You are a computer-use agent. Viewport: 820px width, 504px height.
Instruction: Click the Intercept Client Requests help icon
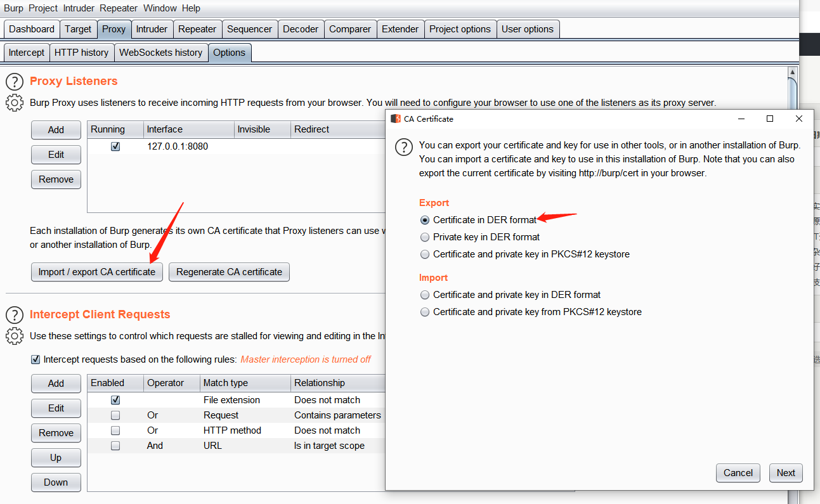15,314
